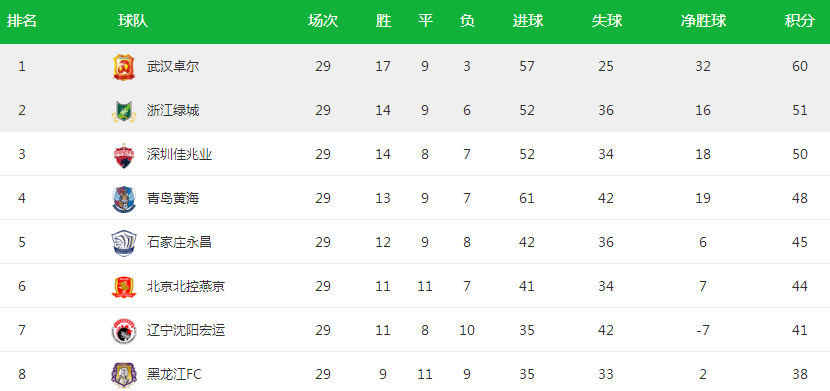Open the 浙江绿城 team name link

coord(173,111)
